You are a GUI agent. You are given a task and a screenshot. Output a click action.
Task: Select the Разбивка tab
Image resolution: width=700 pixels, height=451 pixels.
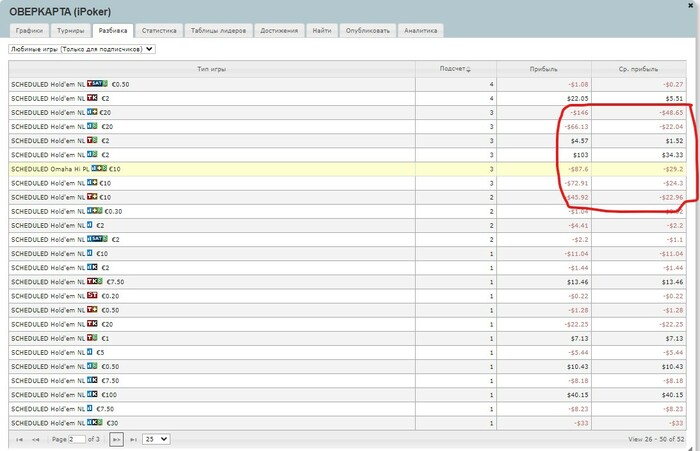tap(113, 31)
